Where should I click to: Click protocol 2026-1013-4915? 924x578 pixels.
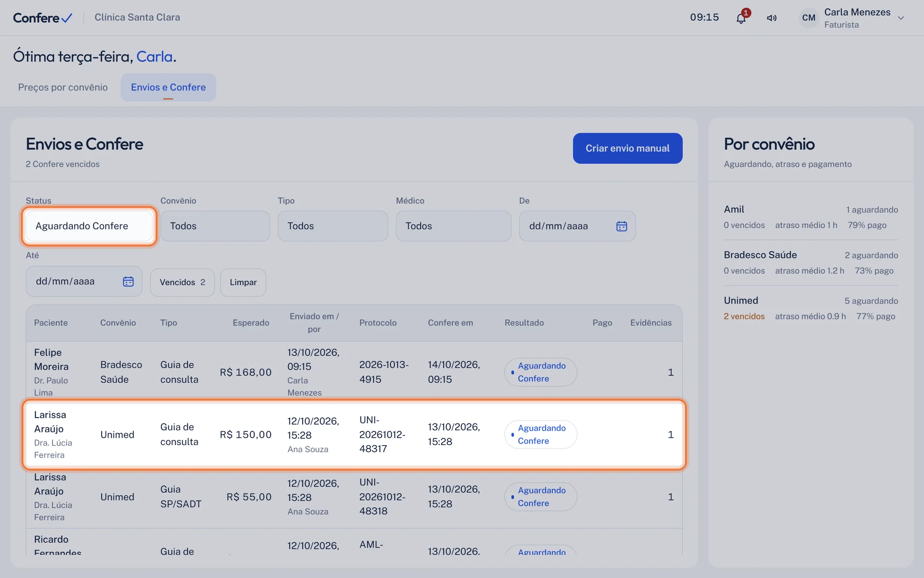[x=384, y=372]
